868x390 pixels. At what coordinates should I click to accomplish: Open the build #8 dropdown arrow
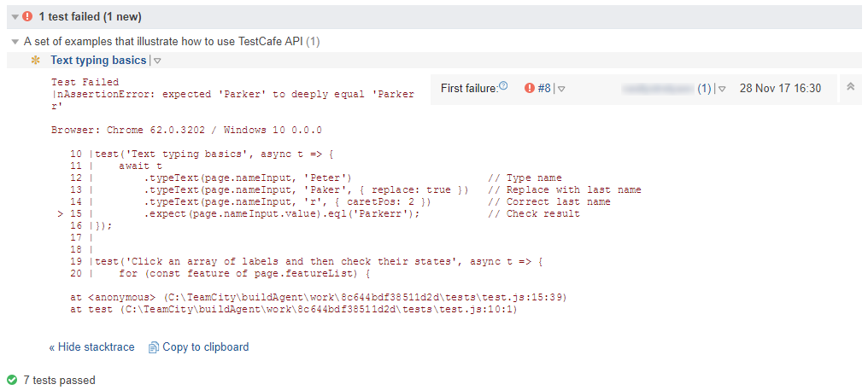coord(562,89)
